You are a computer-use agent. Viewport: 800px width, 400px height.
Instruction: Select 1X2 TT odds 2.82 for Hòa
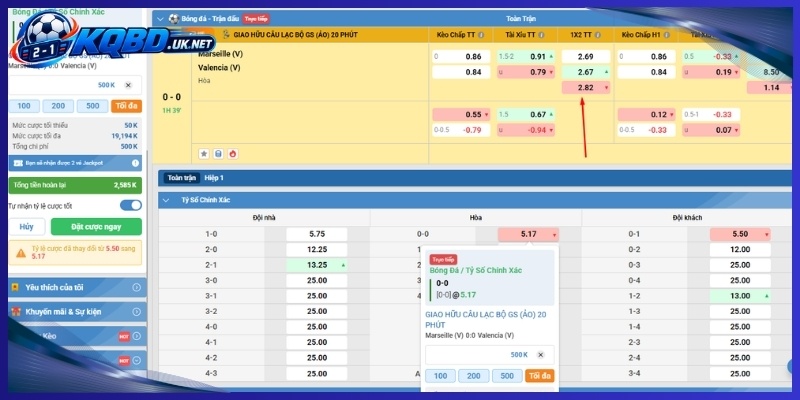(586, 88)
